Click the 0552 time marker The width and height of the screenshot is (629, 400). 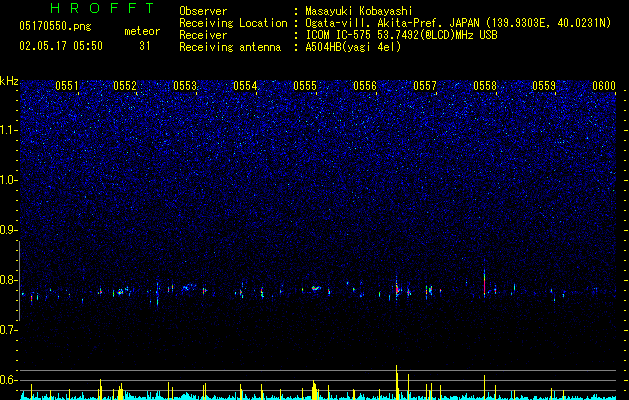click(125, 86)
